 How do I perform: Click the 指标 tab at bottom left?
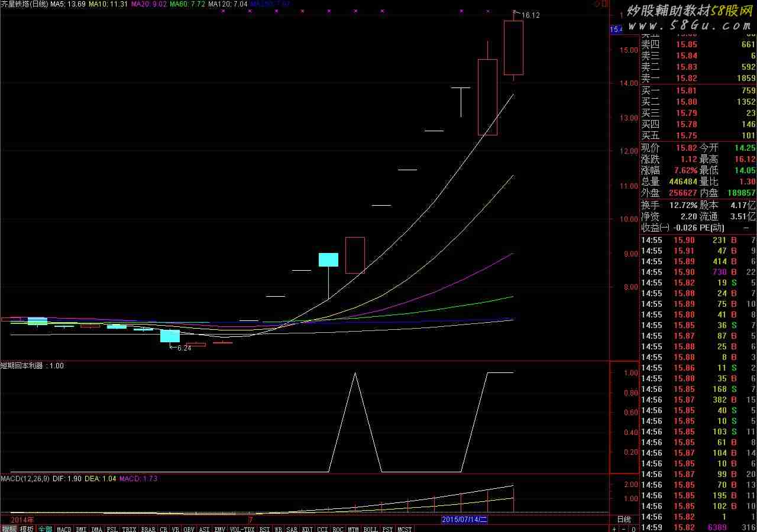click(9, 528)
